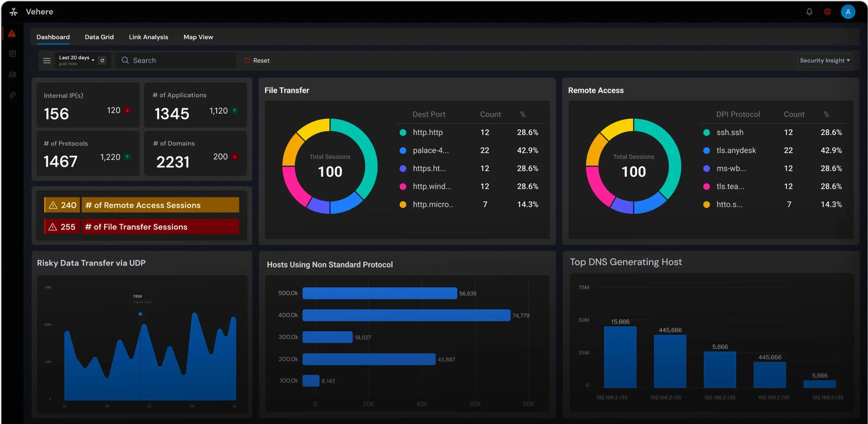Click the Vehere logo icon
This screenshot has height=424, width=868.
(14, 12)
